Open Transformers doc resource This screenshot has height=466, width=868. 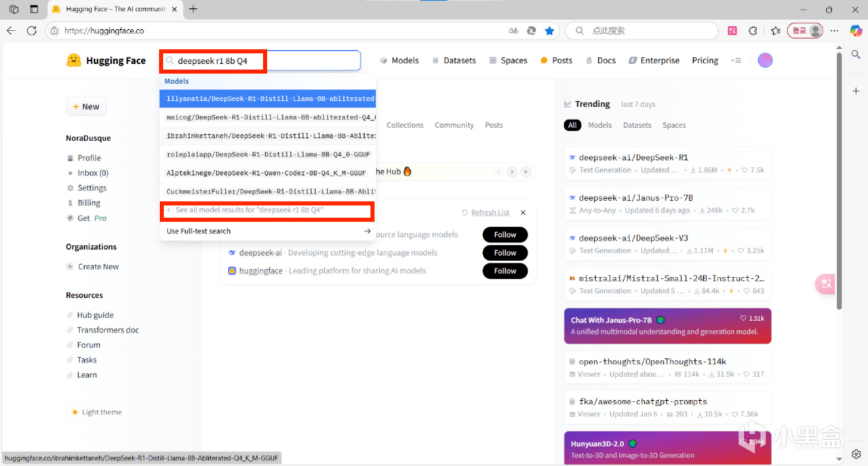point(103,330)
